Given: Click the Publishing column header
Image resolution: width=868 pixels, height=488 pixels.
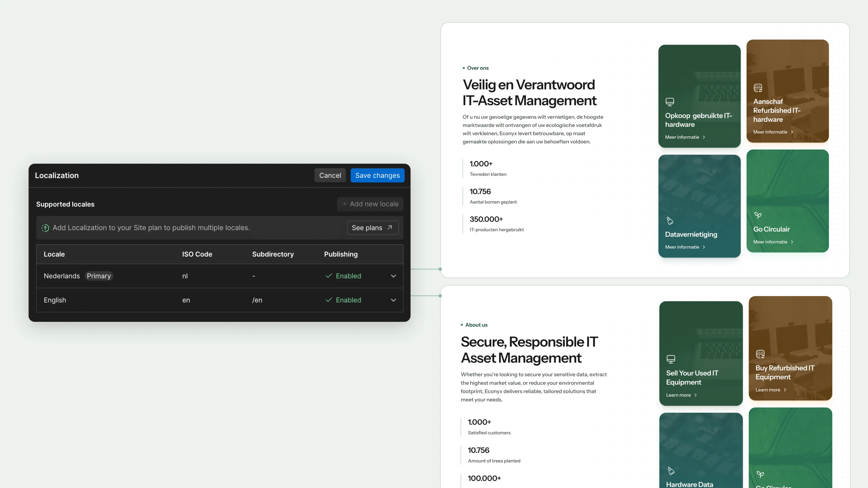Looking at the screenshot, I should (x=341, y=254).
